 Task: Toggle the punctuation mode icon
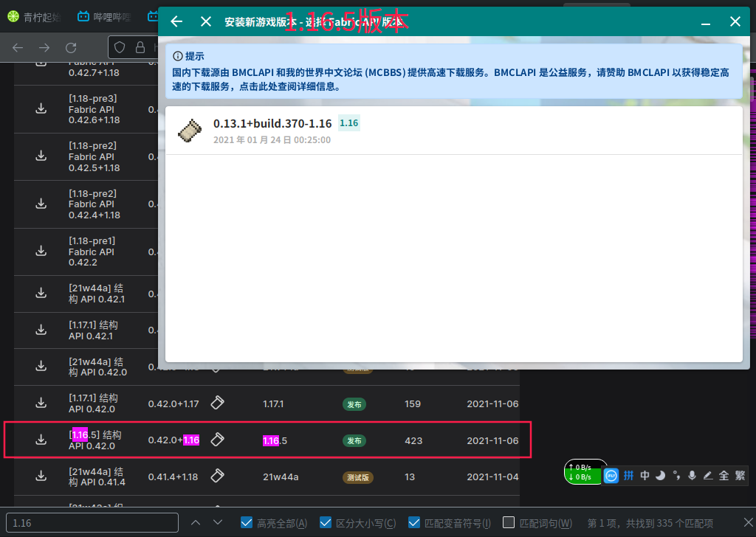(x=676, y=476)
